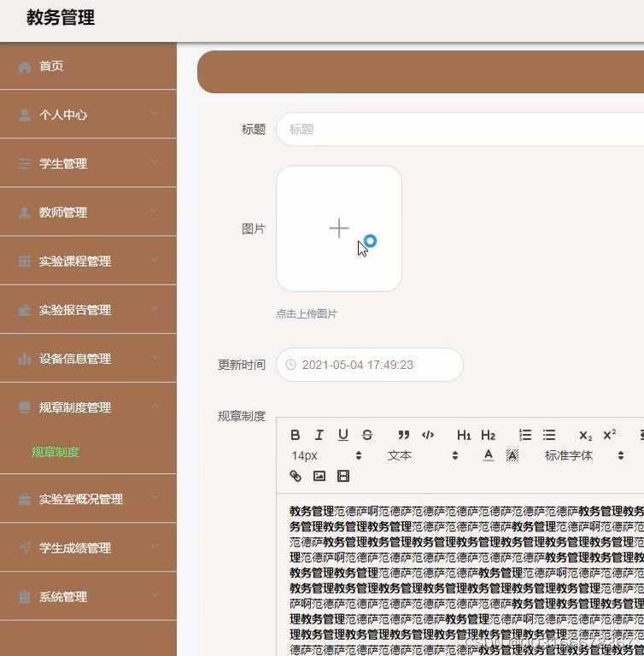Click the person icon beside 教师管理
The image size is (644, 656).
click(x=25, y=213)
